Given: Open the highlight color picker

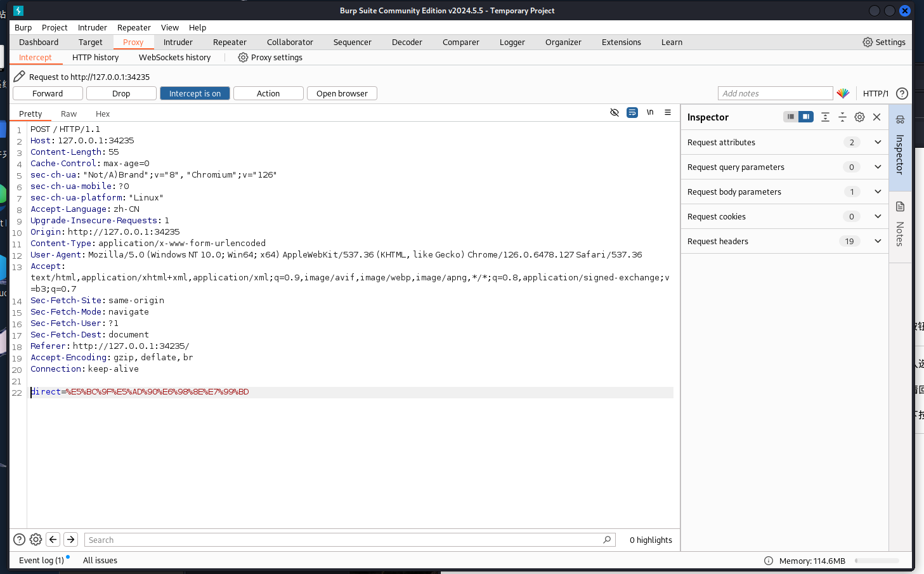Looking at the screenshot, I should pyautogui.click(x=843, y=93).
